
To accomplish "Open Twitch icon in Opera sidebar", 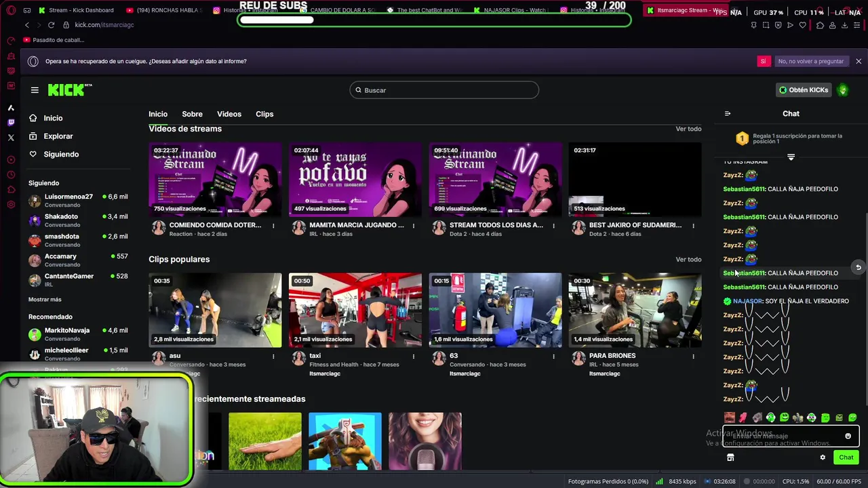I will (x=11, y=123).
